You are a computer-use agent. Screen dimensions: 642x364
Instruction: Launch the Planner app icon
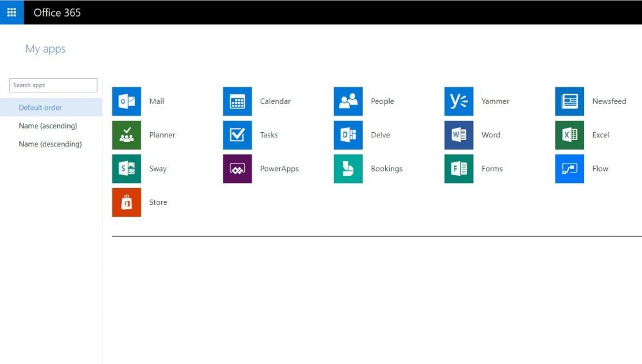coord(126,135)
